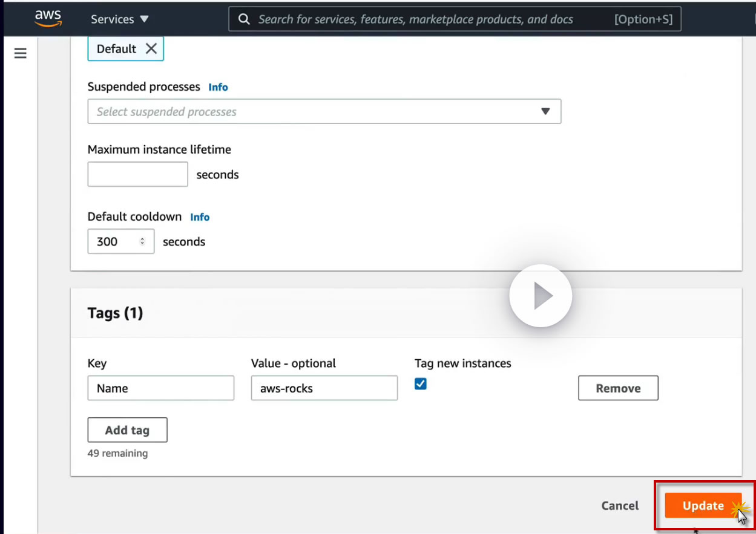Open the Services menu
The height and width of the screenshot is (534, 756).
click(119, 19)
